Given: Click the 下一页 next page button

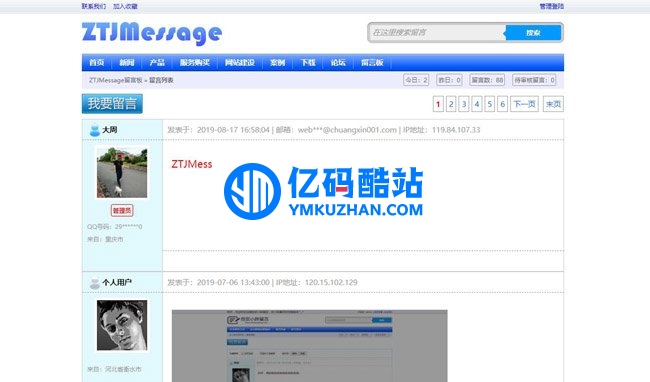Looking at the screenshot, I should [x=524, y=104].
